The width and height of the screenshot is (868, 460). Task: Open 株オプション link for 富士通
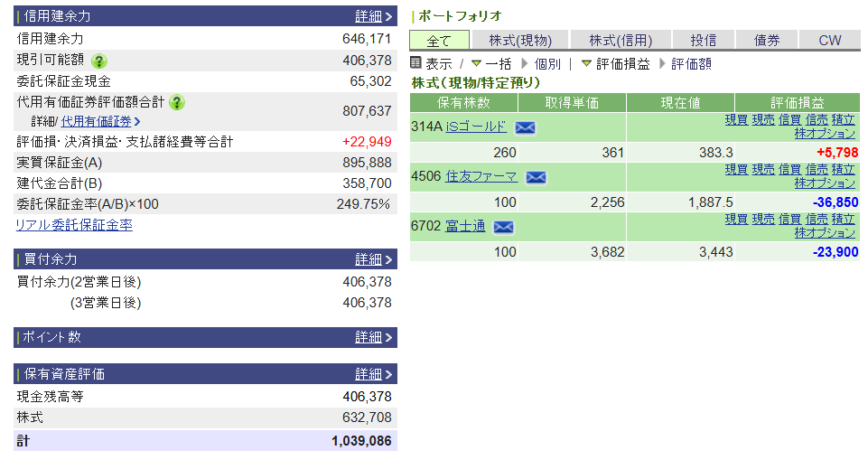point(825,233)
